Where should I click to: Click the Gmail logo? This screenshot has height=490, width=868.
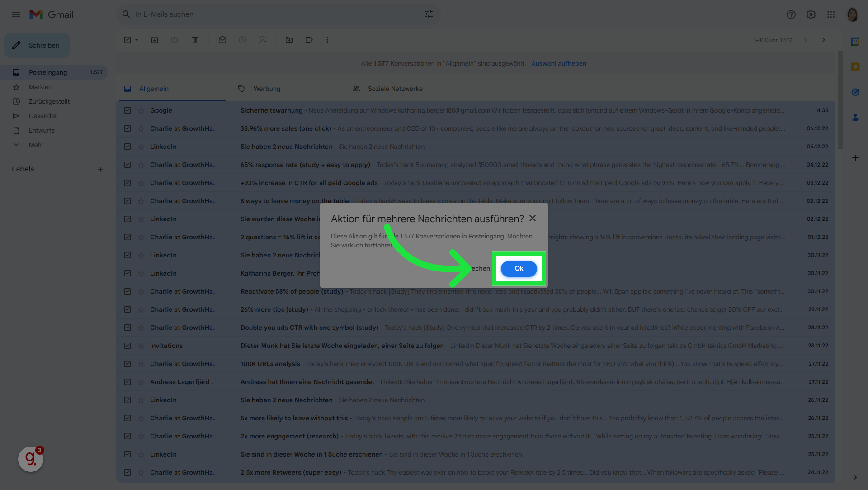tap(51, 14)
